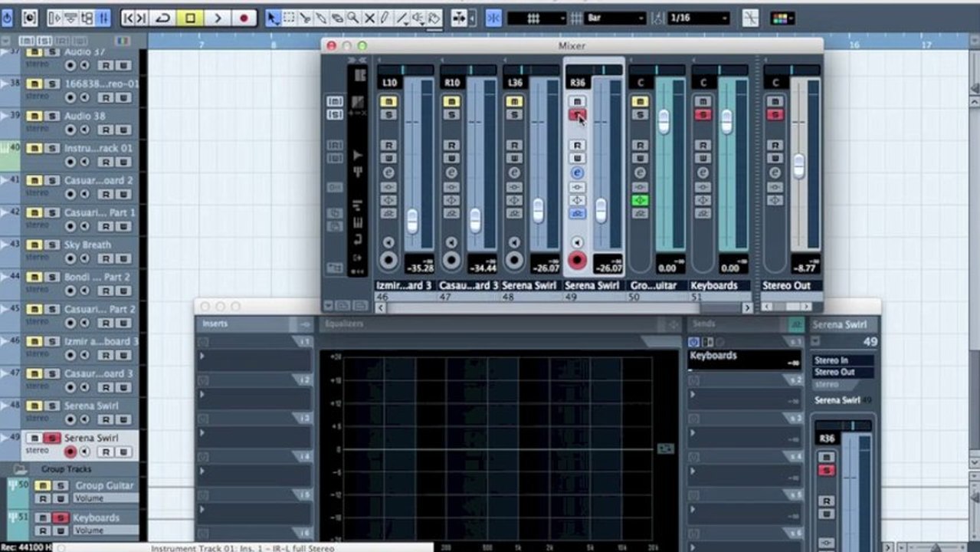Expand insert slot i 2 arrow
The width and height of the screenshot is (980, 552).
(x=202, y=395)
